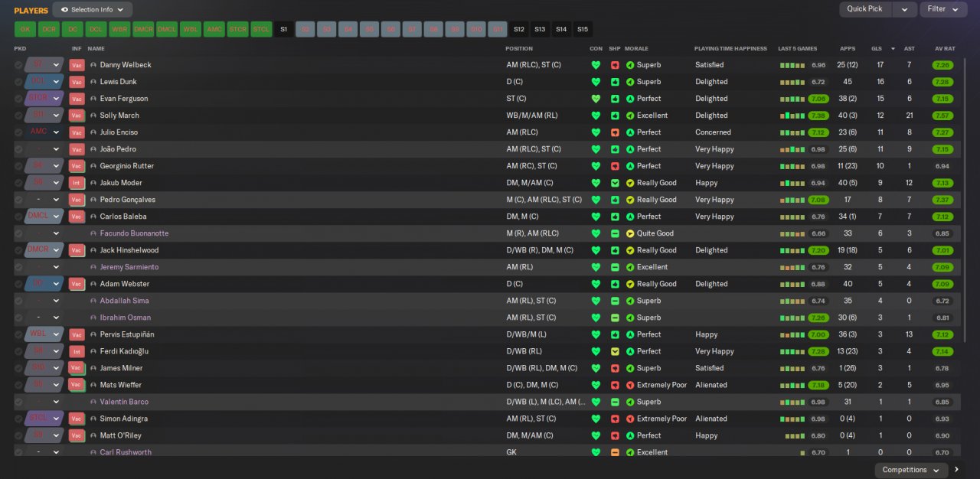
Task: Open the Selection Info button
Action: 93,10
